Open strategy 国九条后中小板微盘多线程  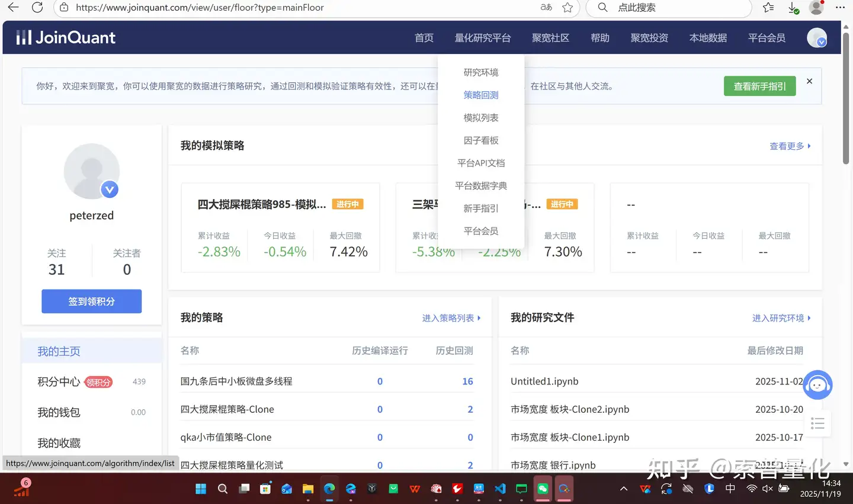(x=236, y=381)
